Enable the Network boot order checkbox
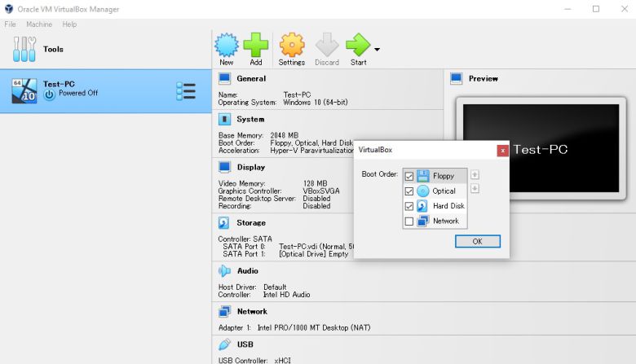The width and height of the screenshot is (636, 364). coord(409,221)
